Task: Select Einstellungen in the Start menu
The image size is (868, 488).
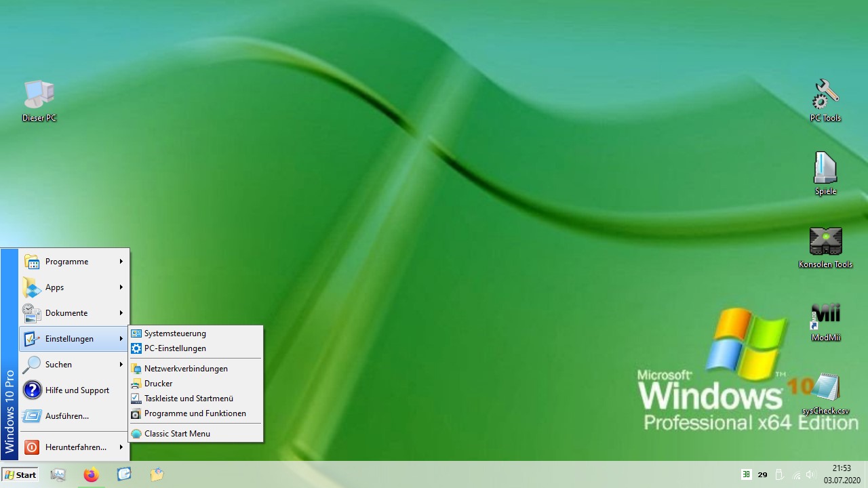Action: [74, 339]
